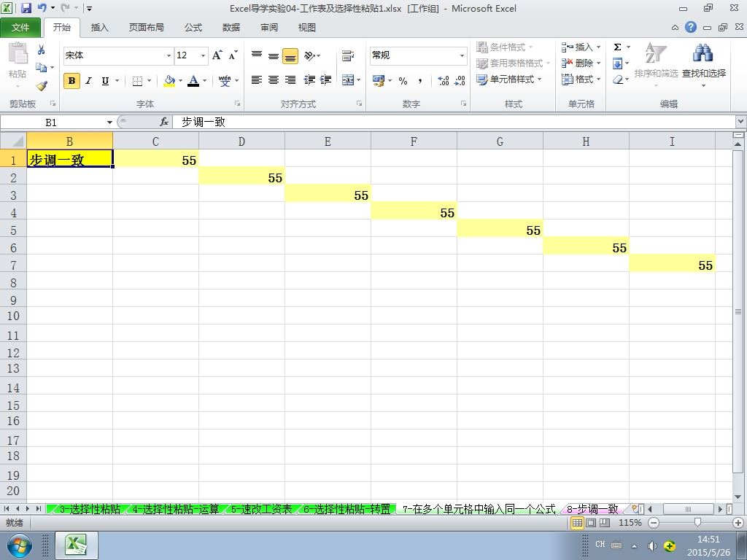
Task: Click the Save floppy disk icon
Action: [26, 8]
